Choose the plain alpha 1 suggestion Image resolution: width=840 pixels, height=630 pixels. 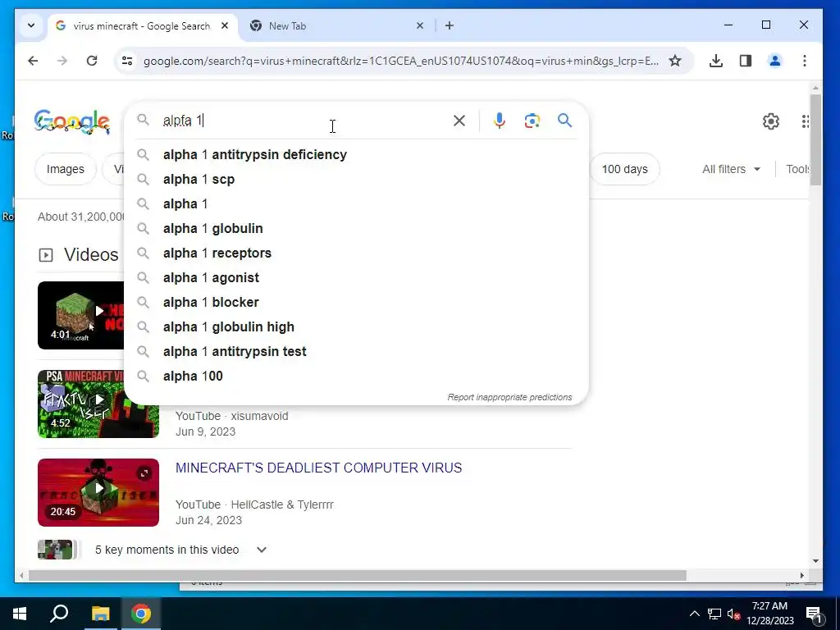coord(356,204)
